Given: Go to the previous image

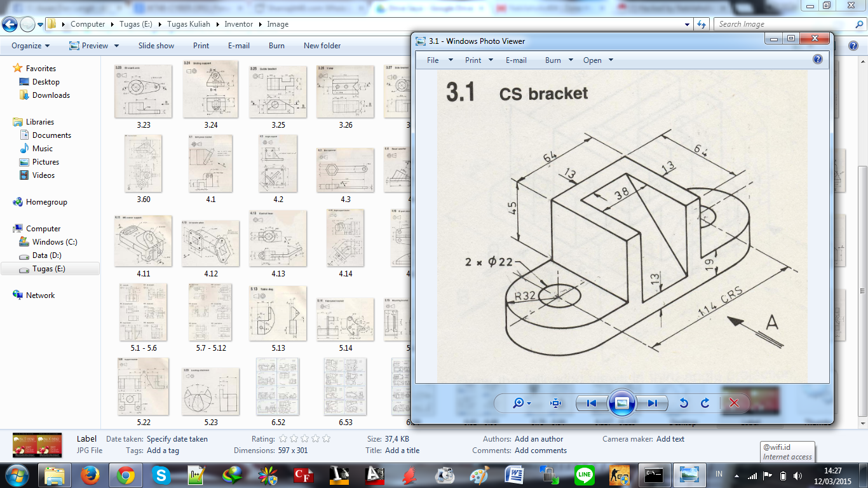Looking at the screenshot, I should click(591, 403).
